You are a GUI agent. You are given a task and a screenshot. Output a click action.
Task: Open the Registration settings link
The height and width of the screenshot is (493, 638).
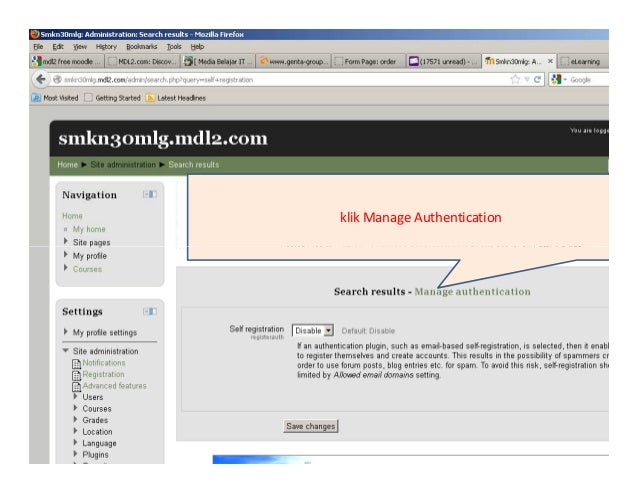point(103,374)
